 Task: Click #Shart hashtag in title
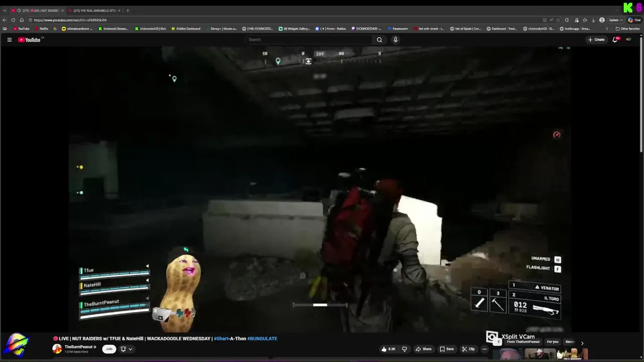pos(221,338)
